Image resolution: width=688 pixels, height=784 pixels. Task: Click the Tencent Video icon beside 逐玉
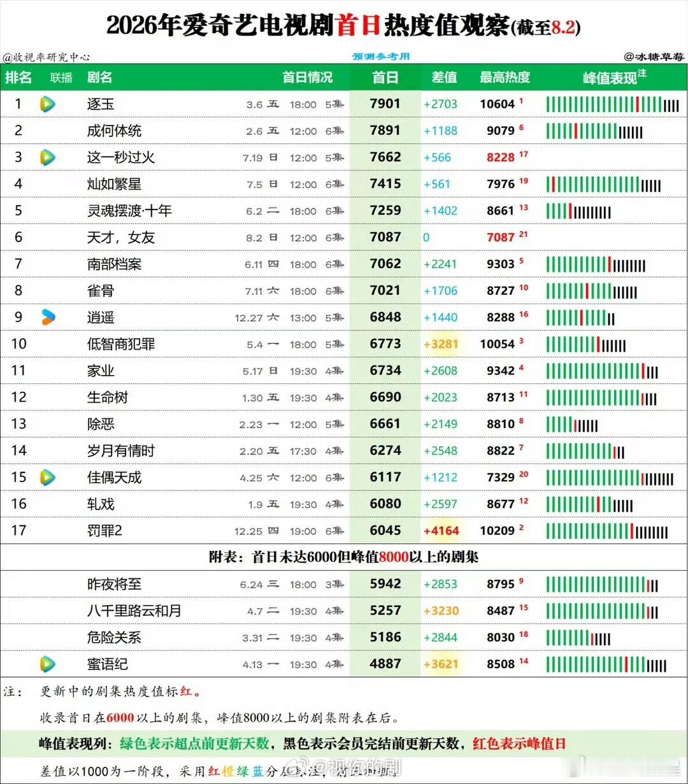47,104
